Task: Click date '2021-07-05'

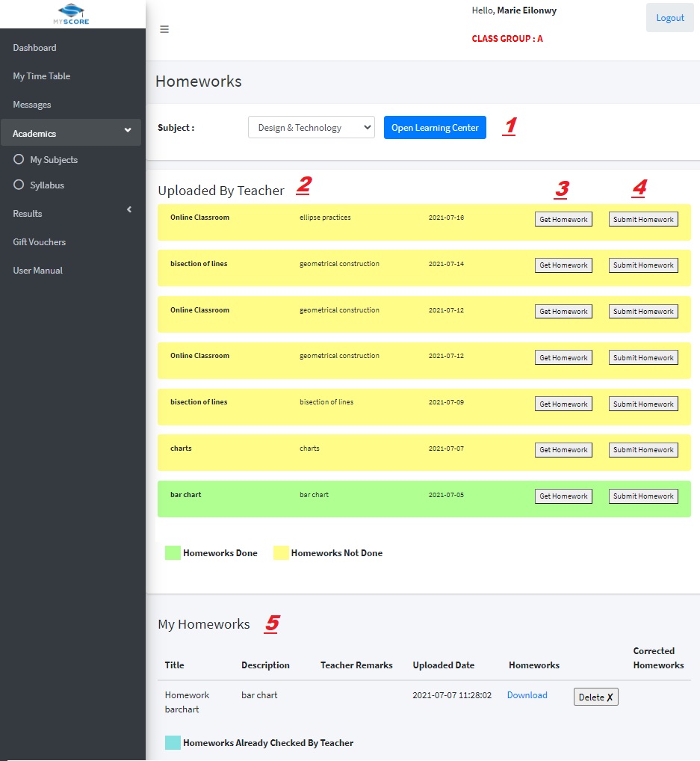Action: 446,495
